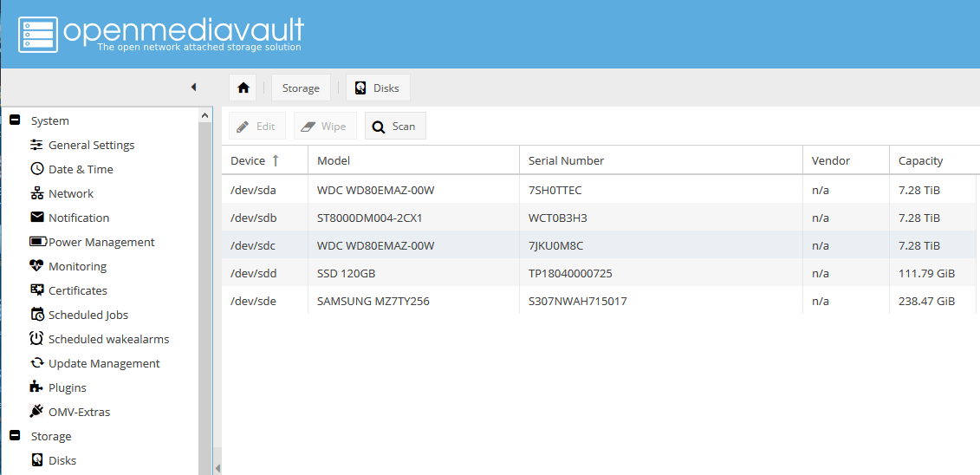The width and height of the screenshot is (980, 475).
Task: Click sidebar scrollbar up arrow
Action: [205, 115]
